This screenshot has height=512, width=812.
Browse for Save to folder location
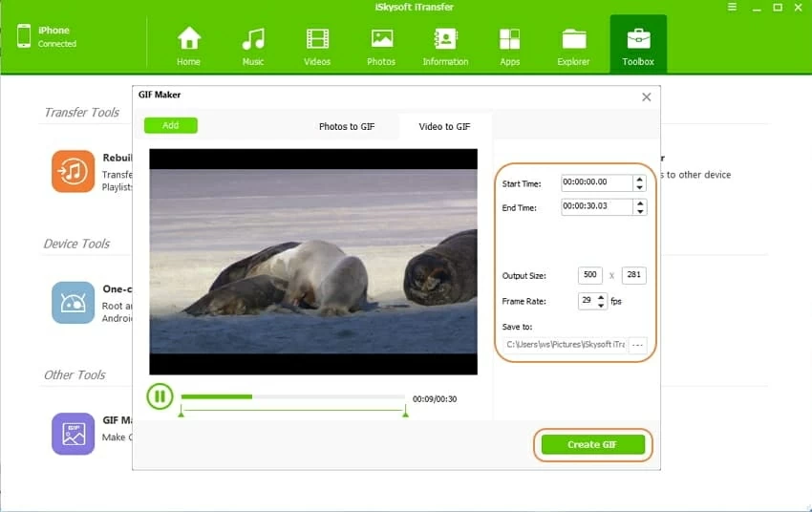click(637, 344)
